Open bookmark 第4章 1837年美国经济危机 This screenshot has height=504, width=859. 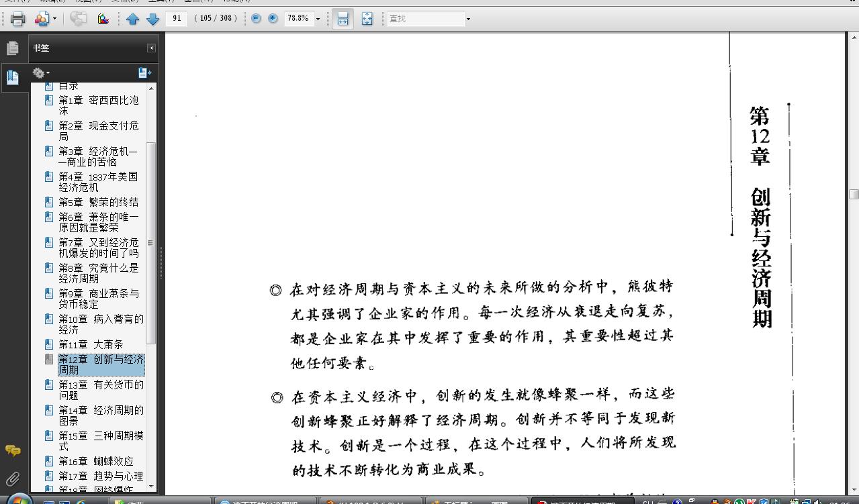pyautogui.click(x=98, y=182)
